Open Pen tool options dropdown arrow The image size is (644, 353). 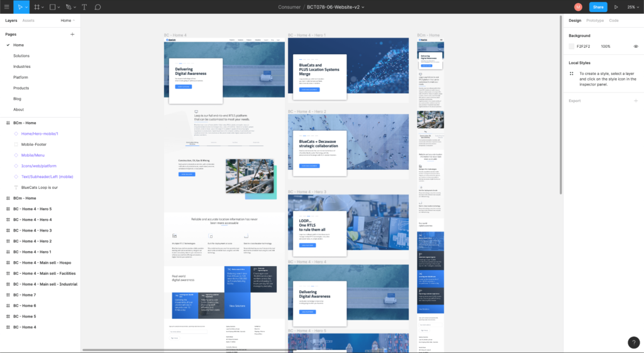click(75, 8)
